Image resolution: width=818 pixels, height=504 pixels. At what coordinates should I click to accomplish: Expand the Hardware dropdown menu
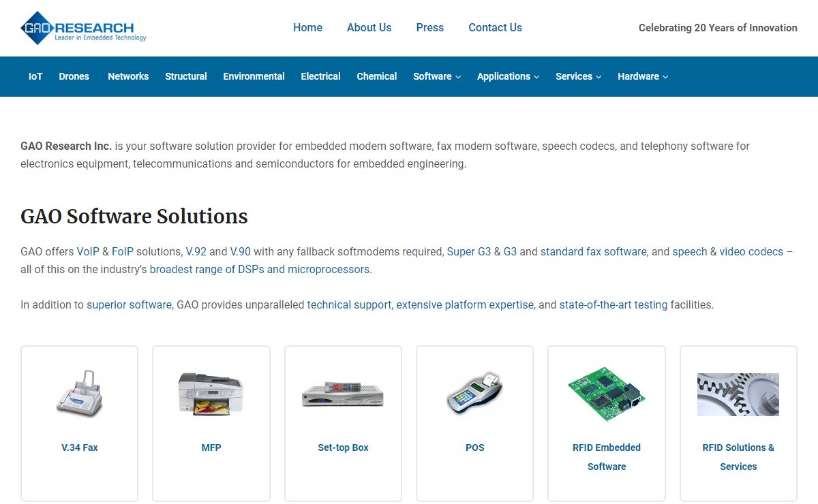click(643, 76)
